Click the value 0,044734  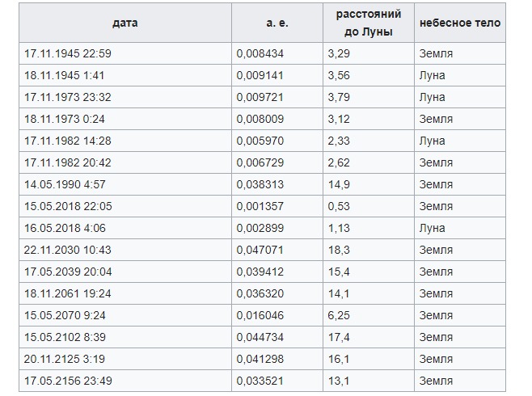pos(260,337)
